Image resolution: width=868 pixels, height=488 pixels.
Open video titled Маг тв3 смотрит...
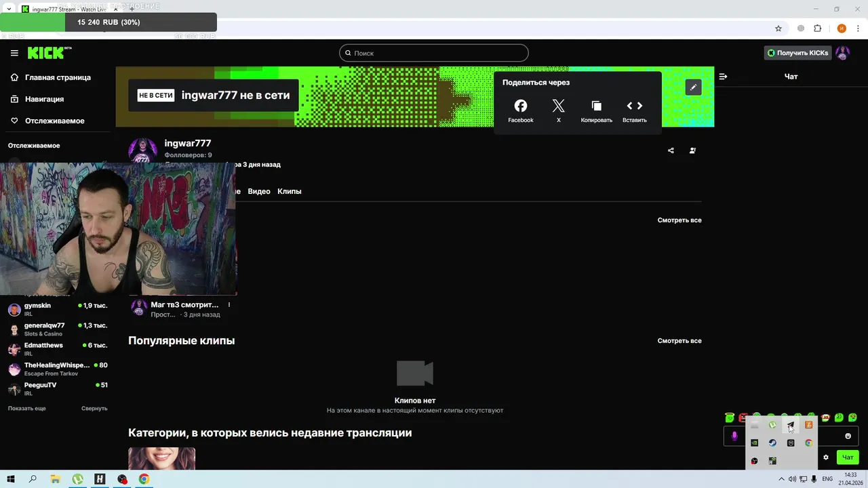[x=184, y=305]
